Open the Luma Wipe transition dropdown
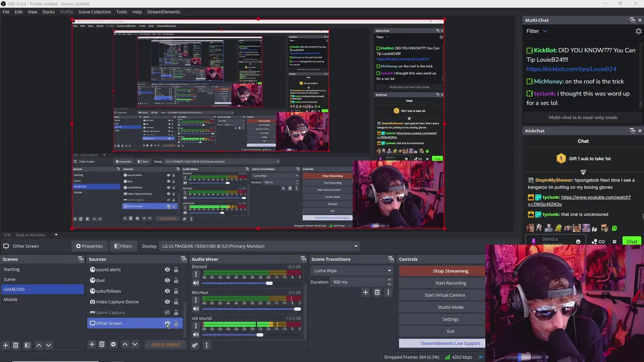Viewport: 644px width, 362px height. (x=352, y=270)
